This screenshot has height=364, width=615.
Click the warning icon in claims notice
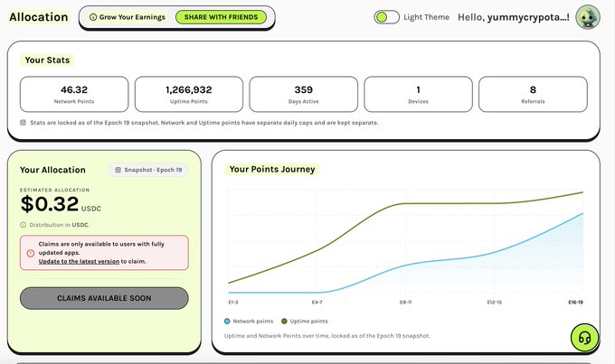tap(30, 253)
